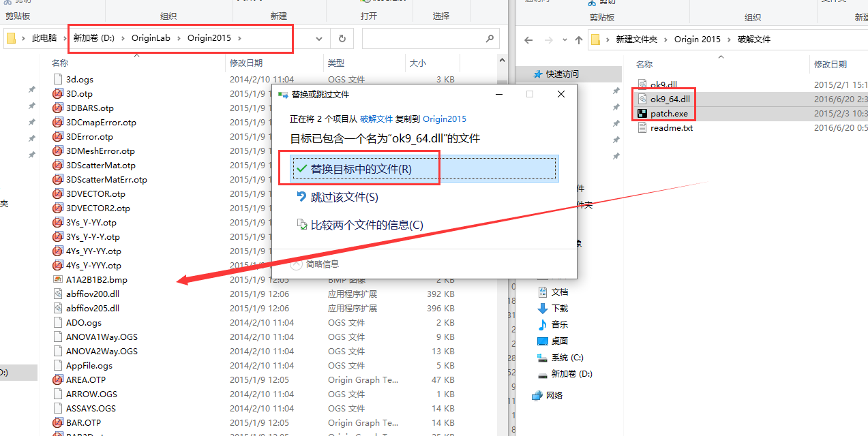
Task: Click the 网络 network icon
Action: point(537,395)
